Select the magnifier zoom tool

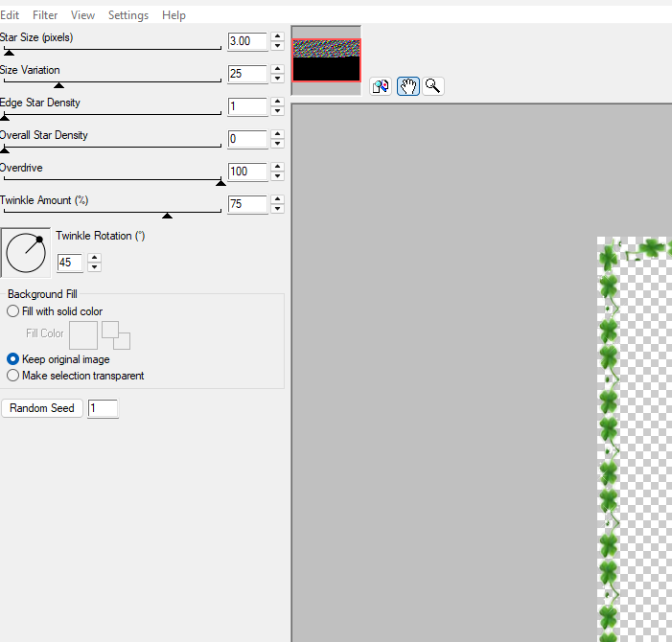(433, 86)
